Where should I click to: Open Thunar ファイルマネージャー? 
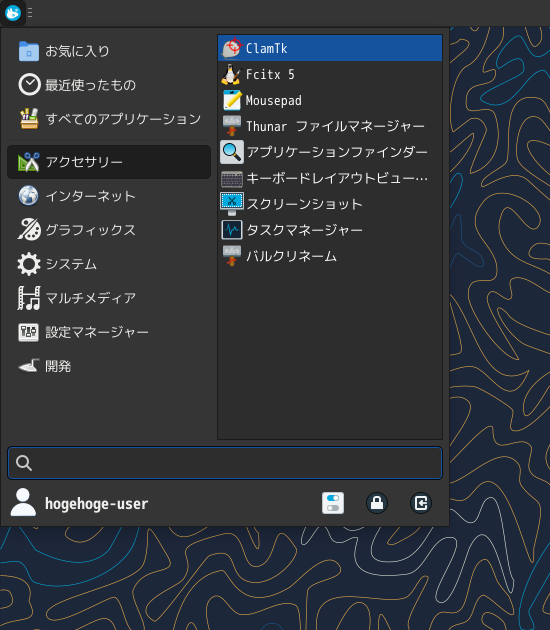coord(330,126)
